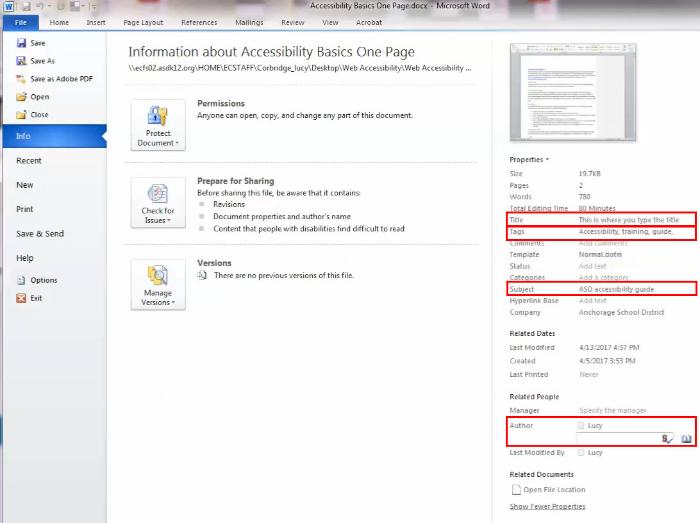This screenshot has height=523, width=700.
Task: Open the Protect Document dropdown
Action: click(158, 125)
